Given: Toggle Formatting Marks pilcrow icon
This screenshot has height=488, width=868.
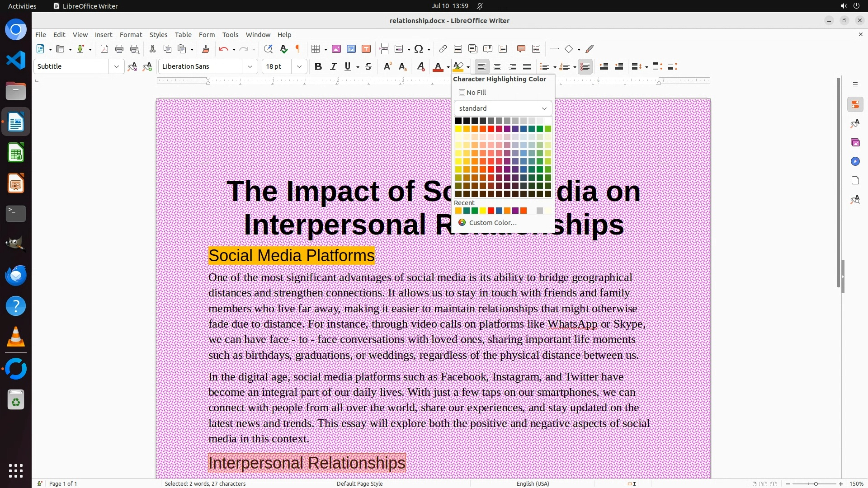Looking at the screenshot, I should 298,49.
